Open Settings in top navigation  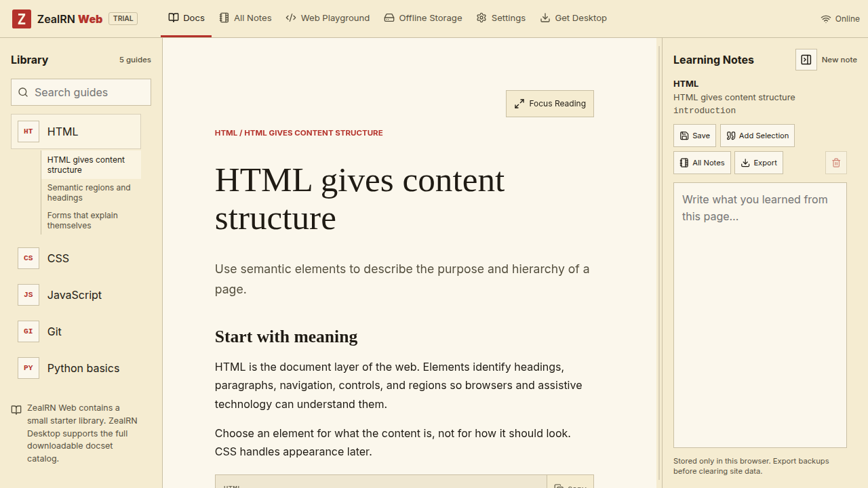(501, 18)
